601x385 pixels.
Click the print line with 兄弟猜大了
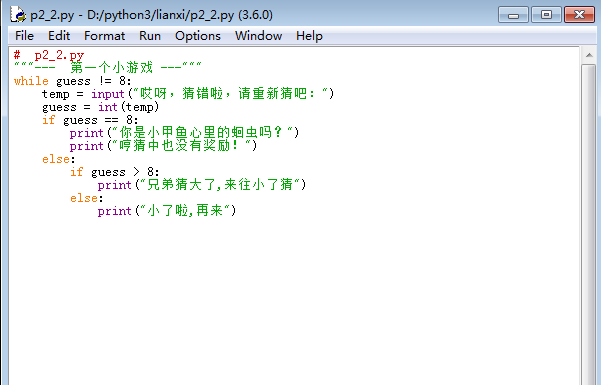click(x=202, y=185)
